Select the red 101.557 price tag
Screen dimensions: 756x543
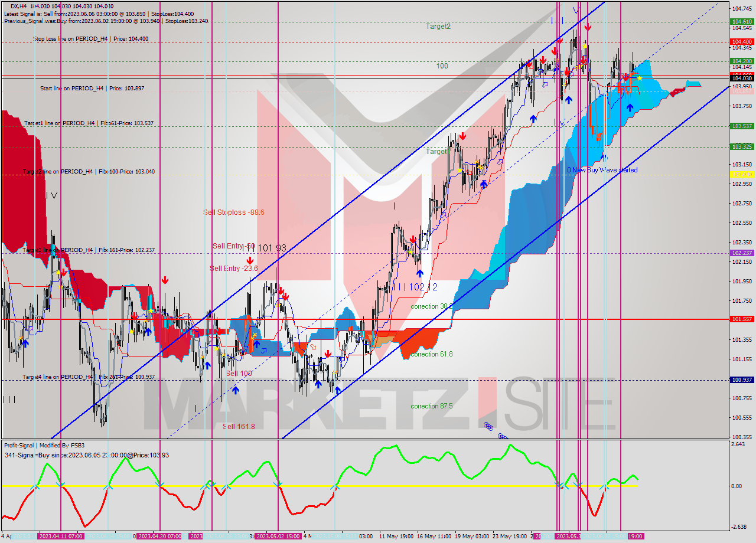(x=742, y=319)
